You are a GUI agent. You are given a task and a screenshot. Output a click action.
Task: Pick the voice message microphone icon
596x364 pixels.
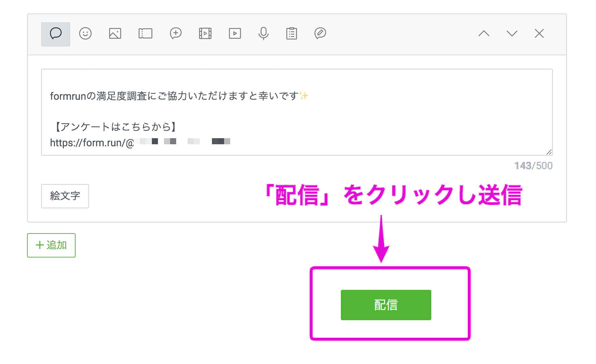click(264, 34)
